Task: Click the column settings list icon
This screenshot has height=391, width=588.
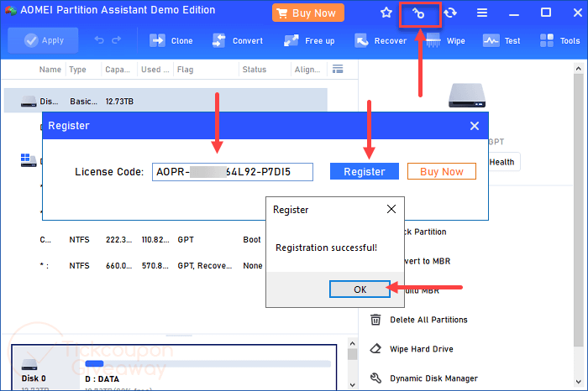Action: [x=338, y=69]
